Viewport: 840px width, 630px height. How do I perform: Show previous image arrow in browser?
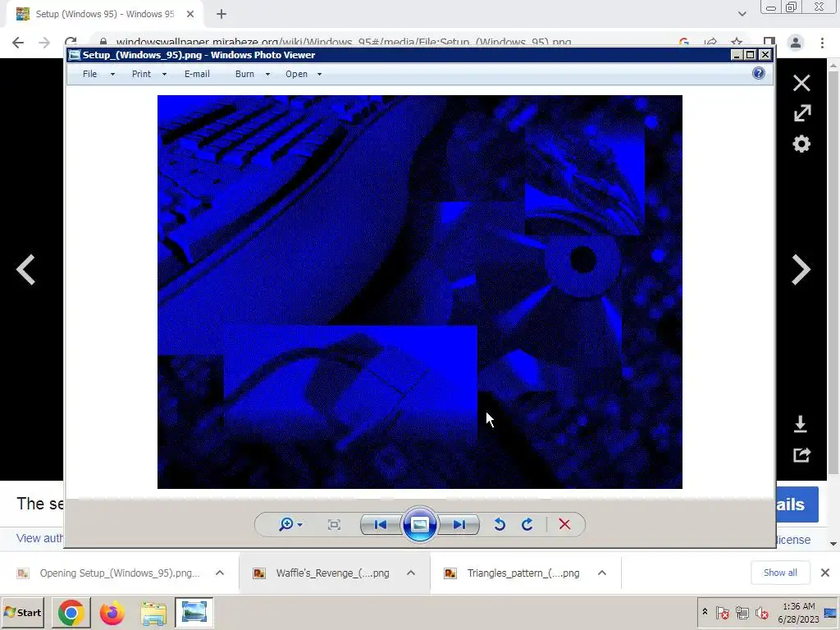tap(25, 269)
